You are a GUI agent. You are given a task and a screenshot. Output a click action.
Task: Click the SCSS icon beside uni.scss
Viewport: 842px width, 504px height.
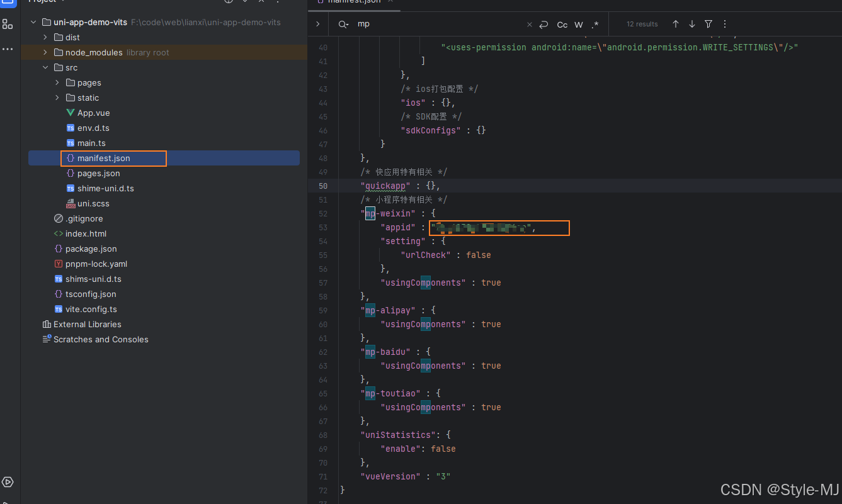click(x=71, y=203)
